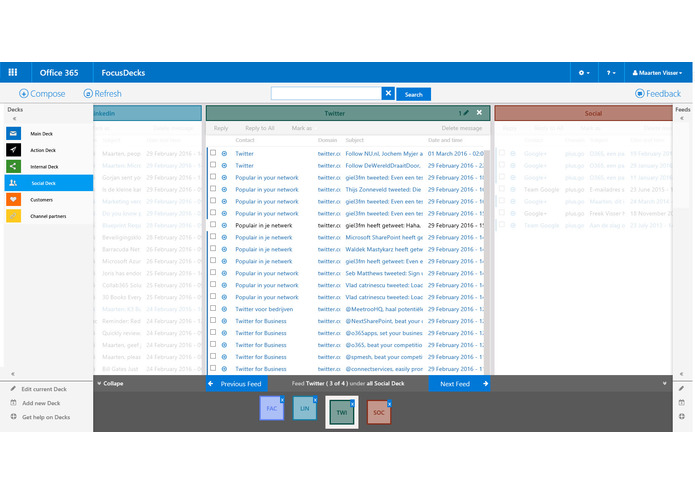
Task: Click the bottom chevron of Feeds panel
Action: (x=682, y=373)
